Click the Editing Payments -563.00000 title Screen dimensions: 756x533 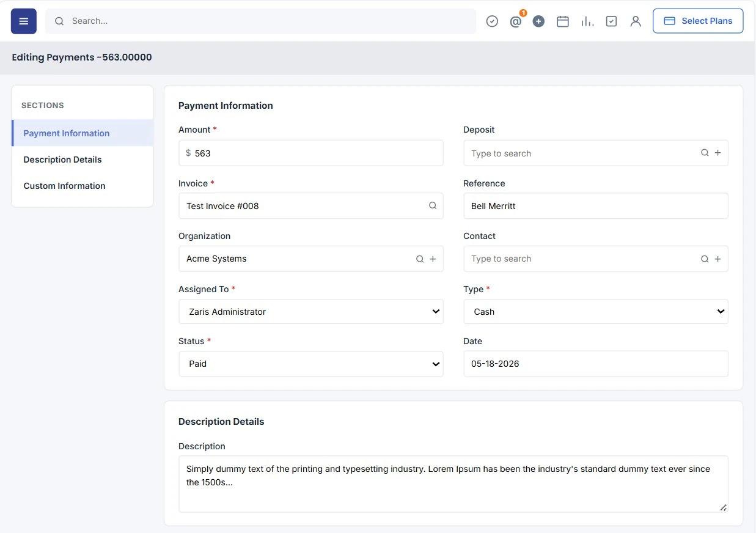(x=82, y=57)
